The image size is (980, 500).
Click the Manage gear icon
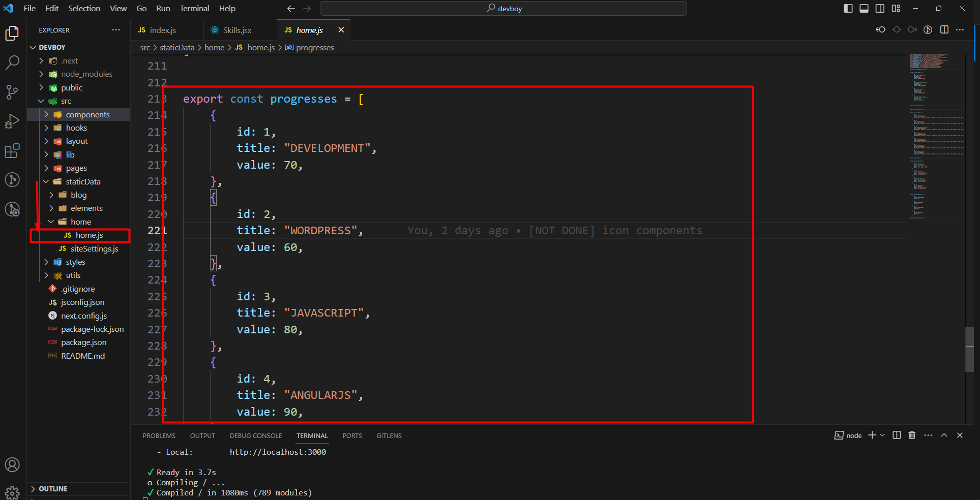coord(12,492)
